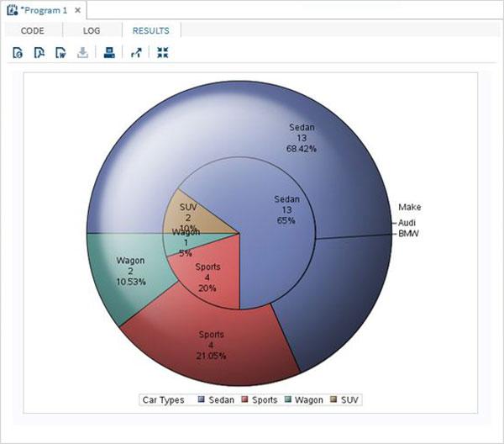Select inner Sedan 65% slice label

tap(286, 209)
